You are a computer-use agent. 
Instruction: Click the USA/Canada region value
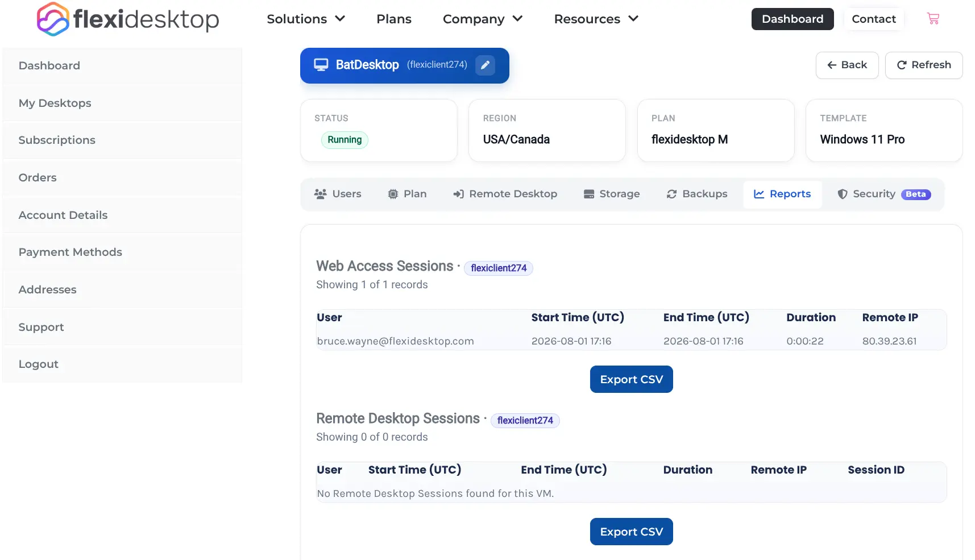tap(516, 139)
